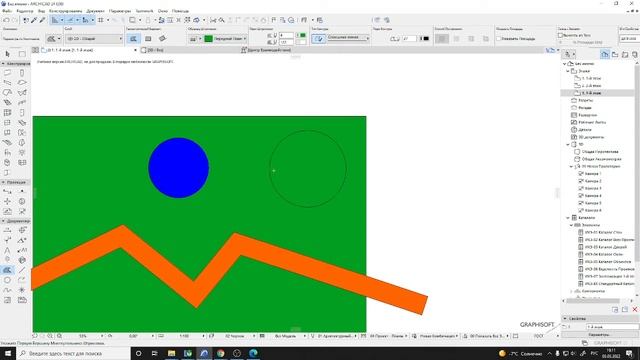Enable the 'Вычесть из Тела' checkbox
The image size is (640, 360).
tap(560, 36)
